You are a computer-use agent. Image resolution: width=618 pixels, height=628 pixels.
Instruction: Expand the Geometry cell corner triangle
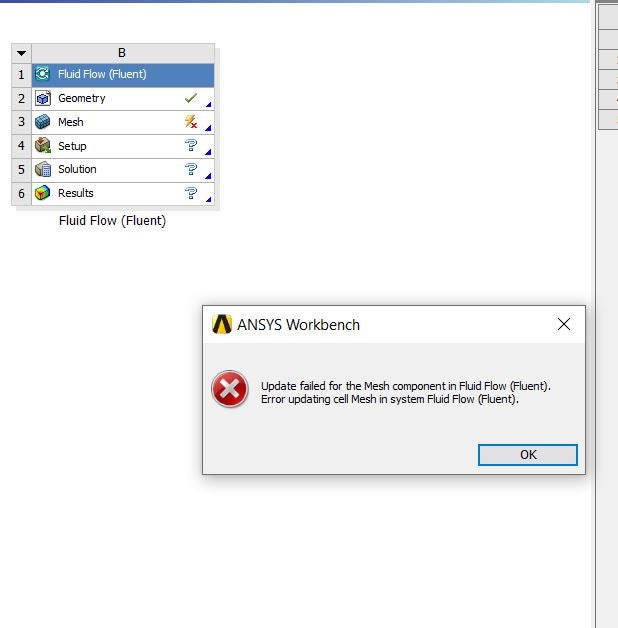208,105
